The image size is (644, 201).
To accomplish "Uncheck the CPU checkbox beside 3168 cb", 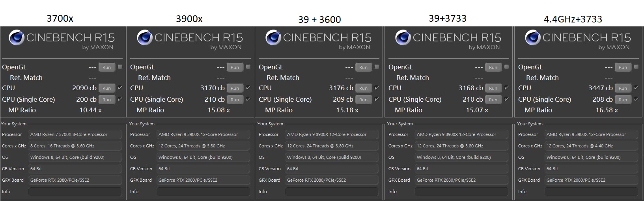I will coord(506,88).
